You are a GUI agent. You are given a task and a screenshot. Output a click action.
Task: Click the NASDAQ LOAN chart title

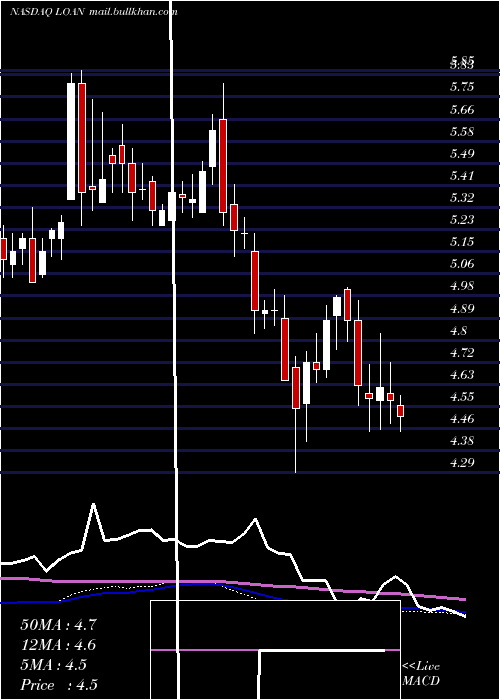click(x=47, y=12)
